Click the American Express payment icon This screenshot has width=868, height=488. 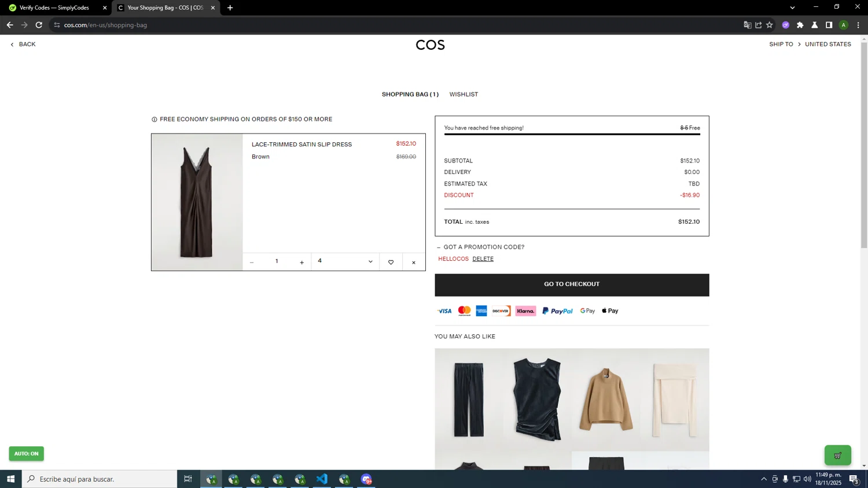(481, 311)
